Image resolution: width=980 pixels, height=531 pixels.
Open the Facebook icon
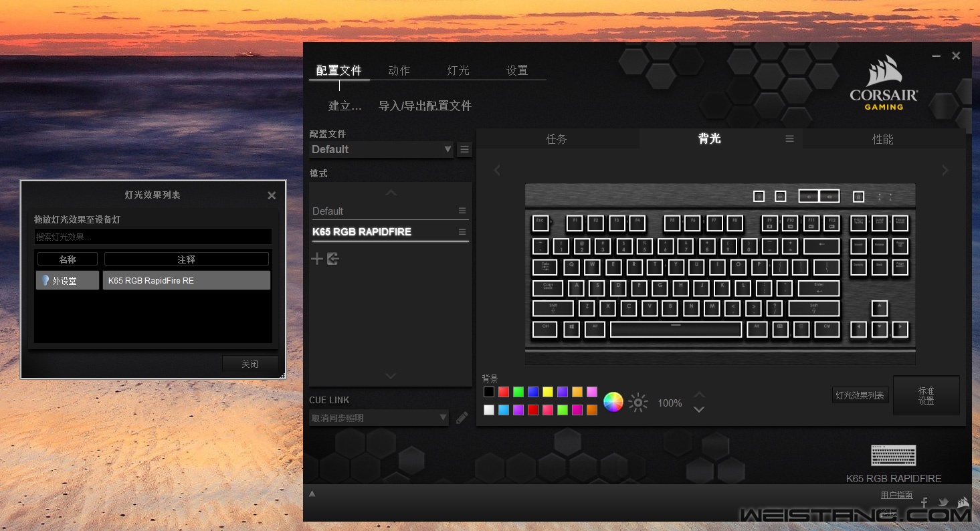coord(924,503)
